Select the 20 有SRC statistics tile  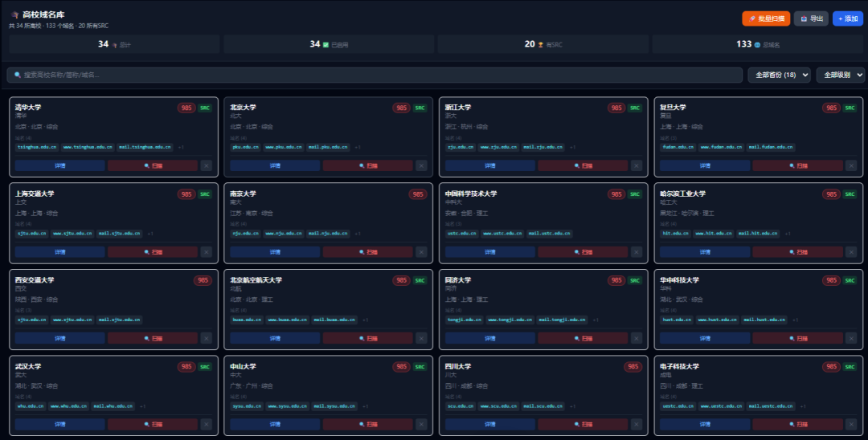pyautogui.click(x=543, y=44)
